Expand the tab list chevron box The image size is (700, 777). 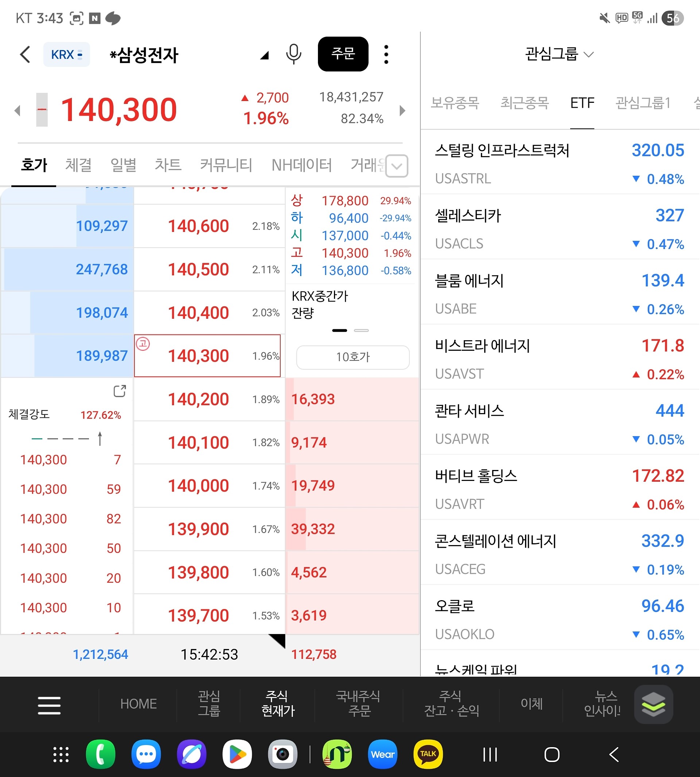397,166
